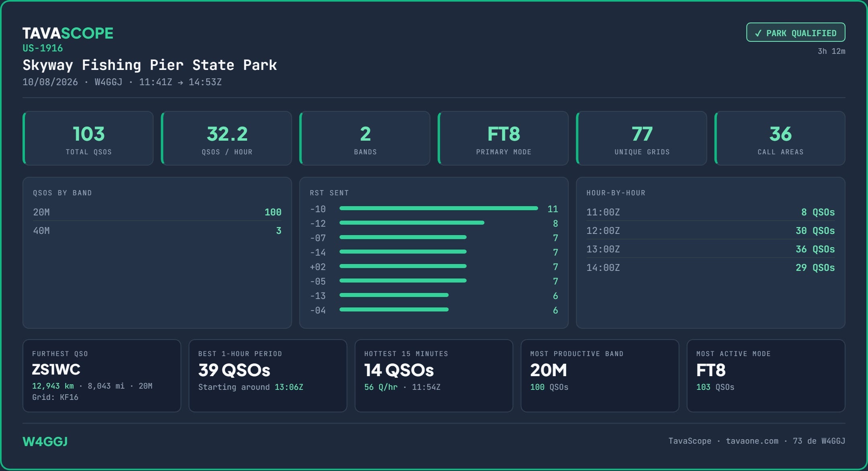Click the ZS1WC furthest QSO callsign
Screen dimensions: 868x471
pyautogui.click(x=56, y=370)
